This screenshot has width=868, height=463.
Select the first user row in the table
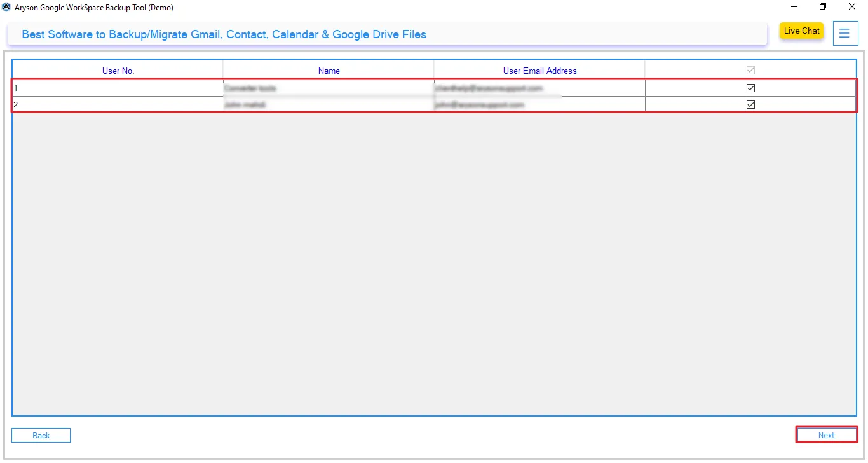coord(318,88)
